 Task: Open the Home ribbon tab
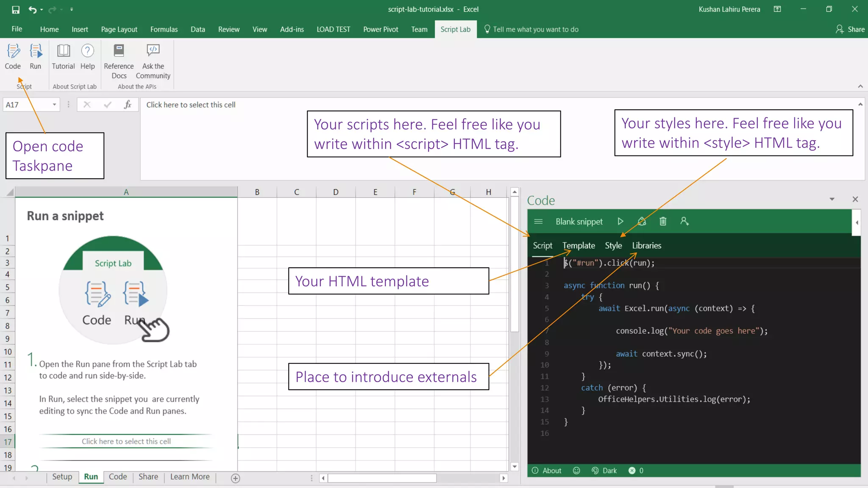click(x=49, y=29)
